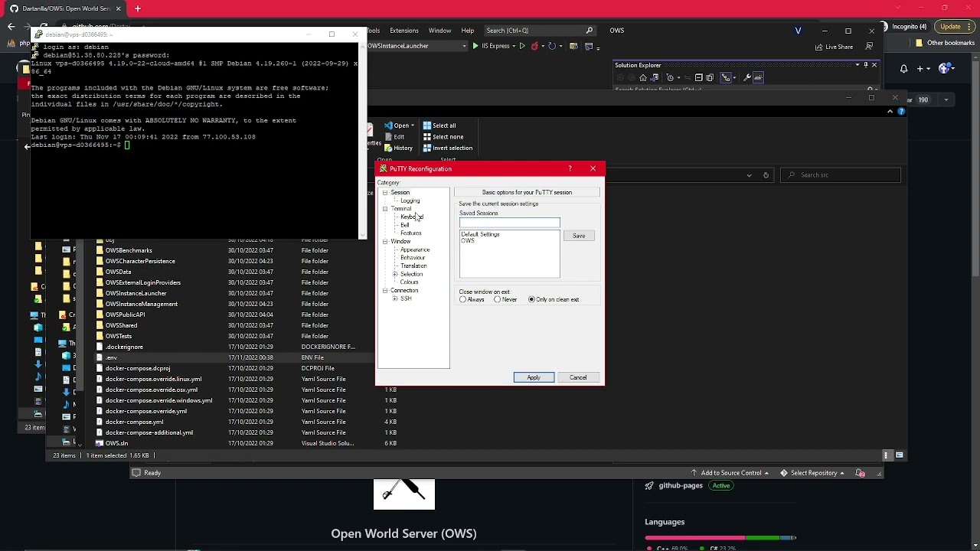Collapse the Session tree node

(385, 193)
